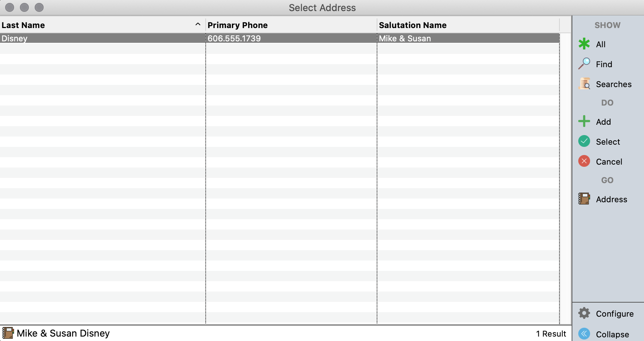
Task: Click the address book icon in status bar
Action: pyautogui.click(x=8, y=333)
